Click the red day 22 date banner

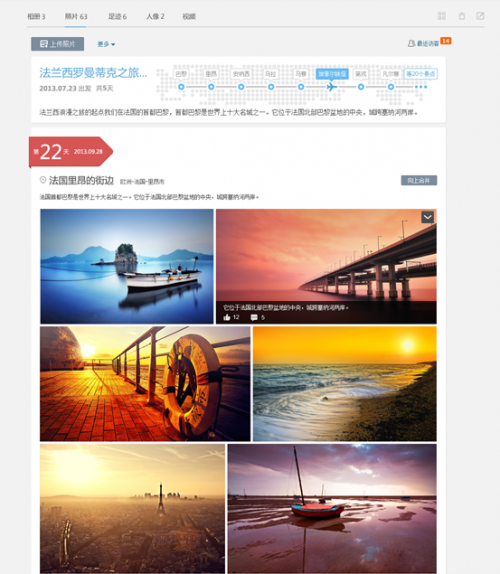tap(71, 152)
